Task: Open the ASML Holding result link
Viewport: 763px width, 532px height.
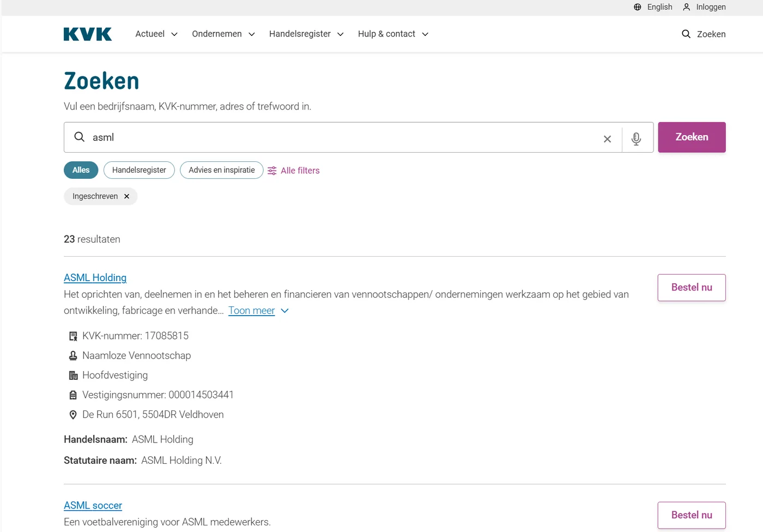Action: tap(95, 277)
